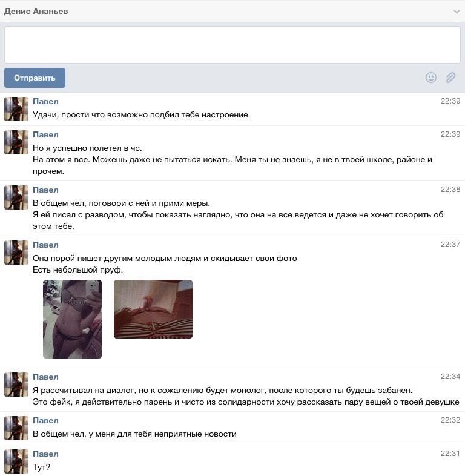This screenshot has width=465, height=476.
Task: Click Павел name above 'Удачи, прости' message
Action: tap(45, 101)
